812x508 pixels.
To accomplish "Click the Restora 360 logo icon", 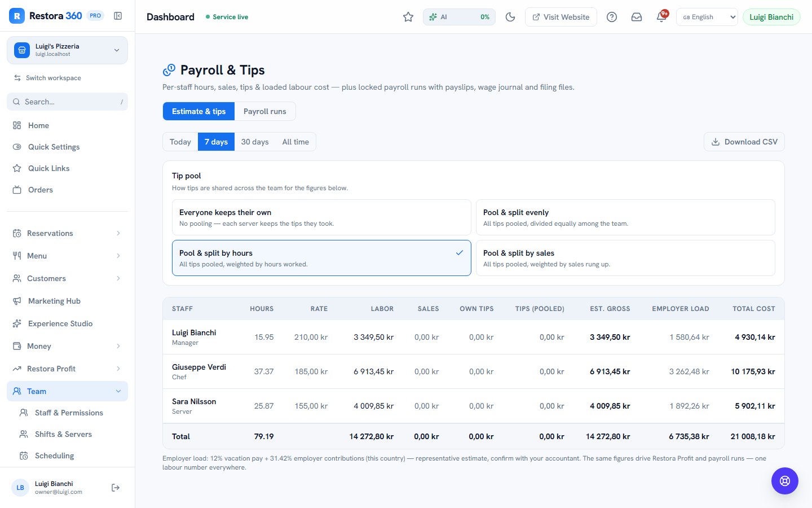I will [x=17, y=16].
